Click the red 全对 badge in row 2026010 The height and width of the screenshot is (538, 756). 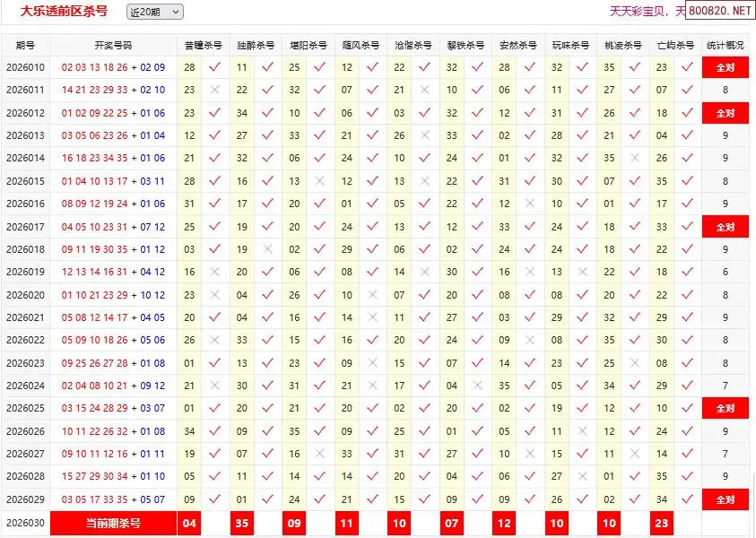click(725, 67)
